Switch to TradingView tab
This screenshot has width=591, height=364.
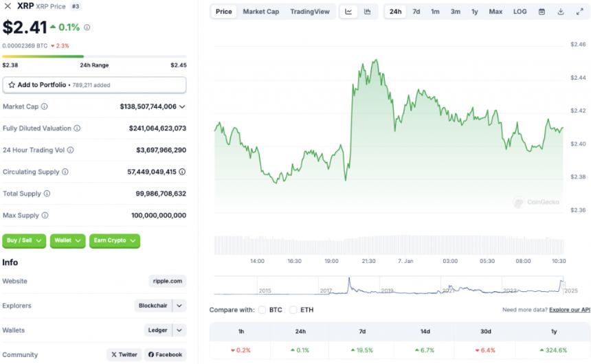[310, 12]
